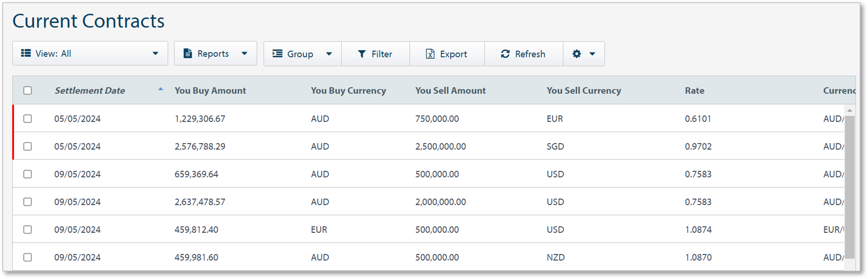Check the checkbox on the EUR buy row
The width and height of the screenshot is (868, 279).
(28, 229)
